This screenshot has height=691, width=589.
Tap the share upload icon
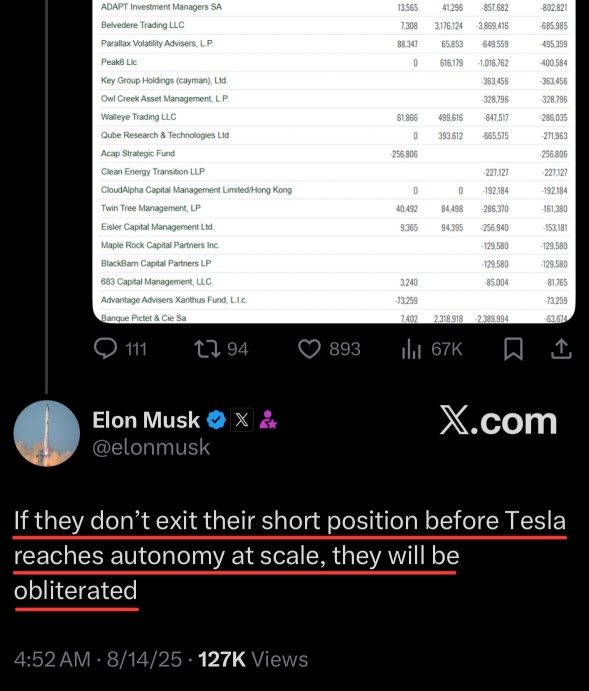click(561, 349)
